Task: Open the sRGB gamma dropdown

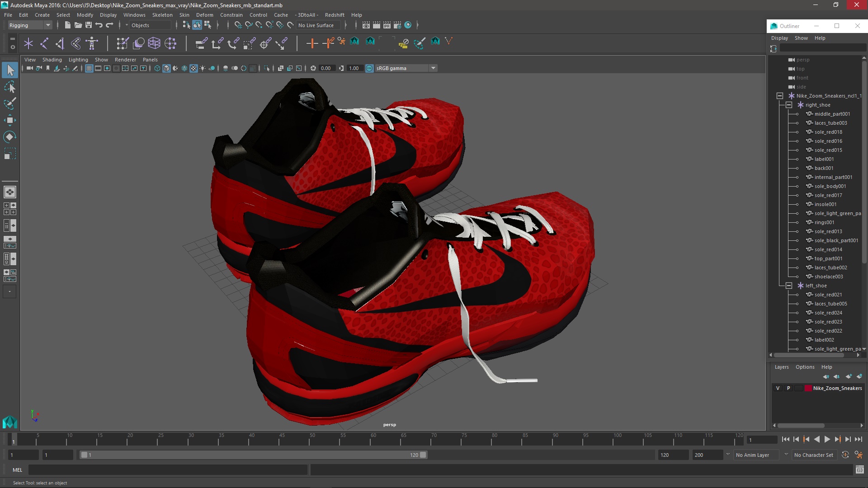Action: [406, 68]
